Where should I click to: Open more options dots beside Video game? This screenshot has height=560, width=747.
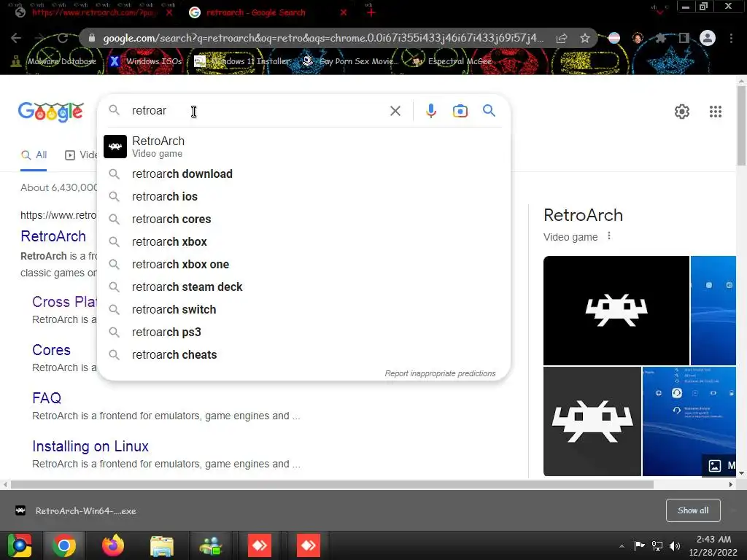click(609, 236)
